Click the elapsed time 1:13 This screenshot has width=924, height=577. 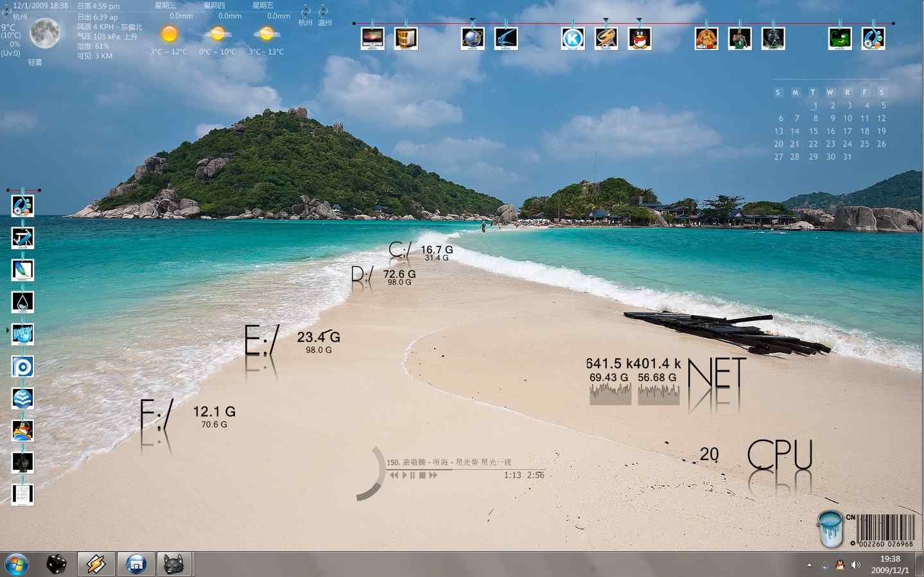point(512,476)
